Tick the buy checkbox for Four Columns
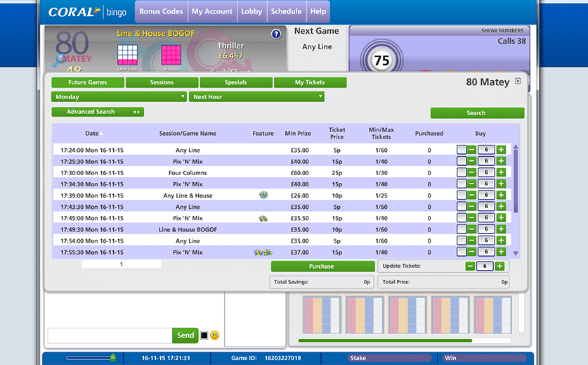 462,172
